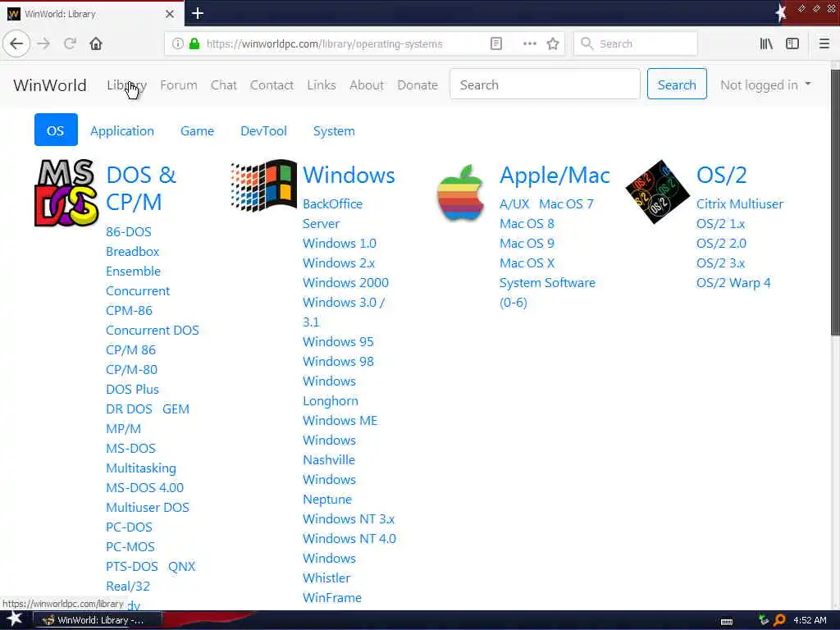The height and width of the screenshot is (630, 840).
Task: Open the Citrix Multiuser link
Action: [739, 203]
